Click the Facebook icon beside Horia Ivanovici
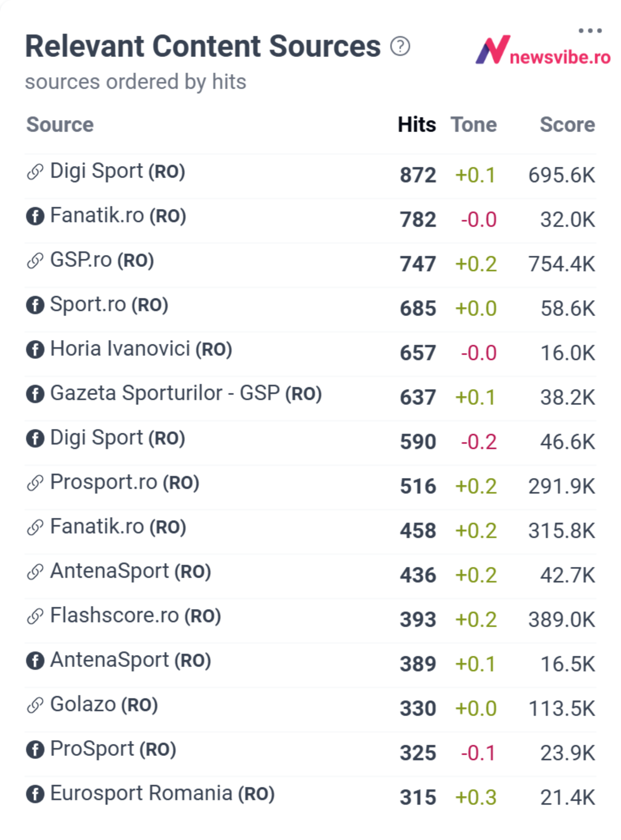This screenshot has height=840, width=621. [x=35, y=349]
